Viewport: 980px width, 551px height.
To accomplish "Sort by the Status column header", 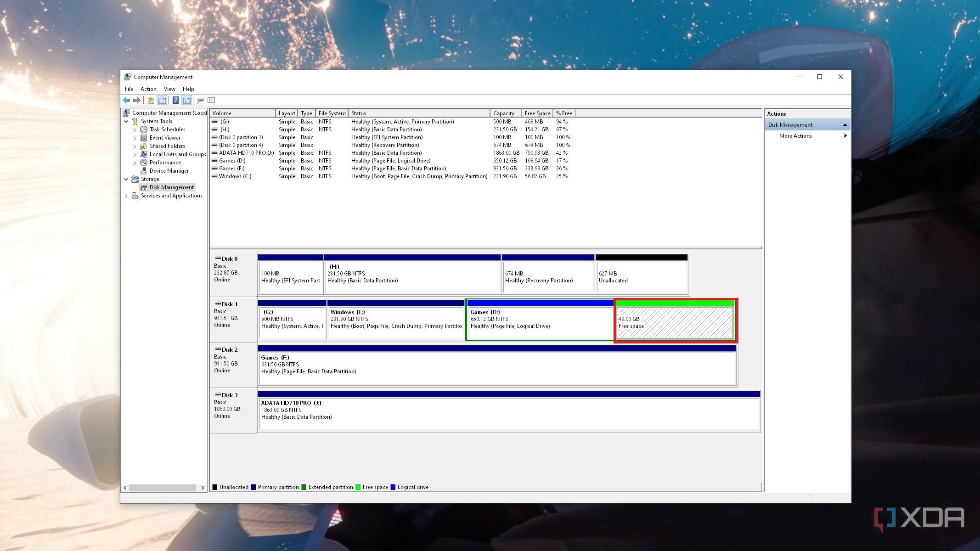I will [x=419, y=113].
